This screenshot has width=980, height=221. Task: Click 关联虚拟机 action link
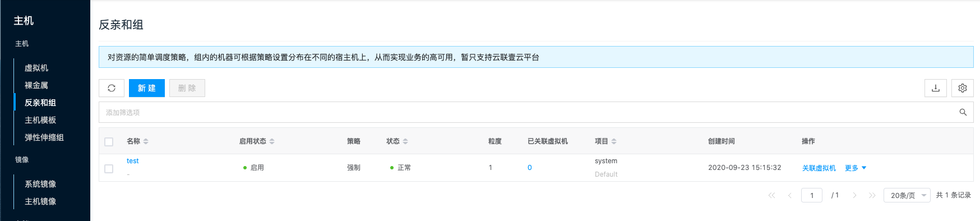tap(819, 168)
